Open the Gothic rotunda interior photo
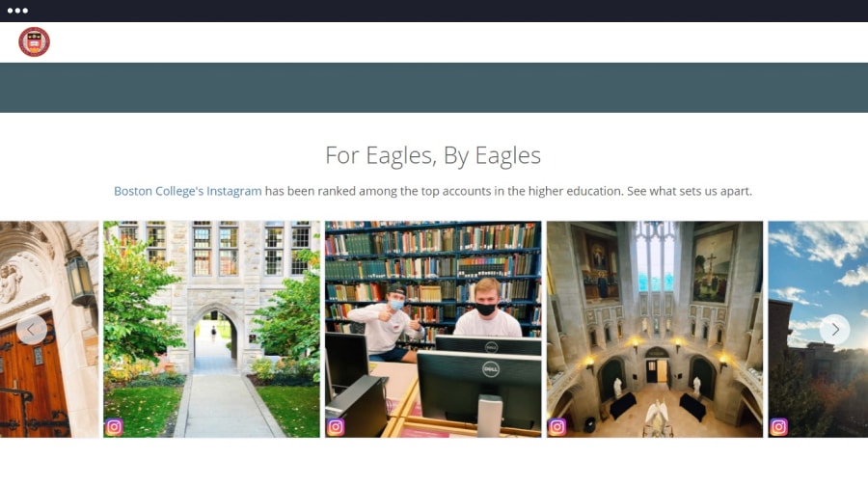The width and height of the screenshot is (868, 485). point(654,330)
